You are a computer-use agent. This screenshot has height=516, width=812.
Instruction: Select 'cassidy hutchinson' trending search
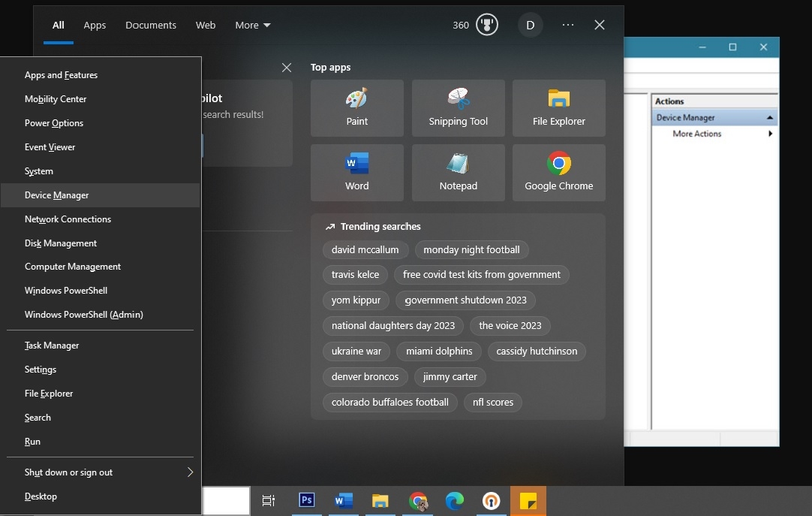coord(537,352)
